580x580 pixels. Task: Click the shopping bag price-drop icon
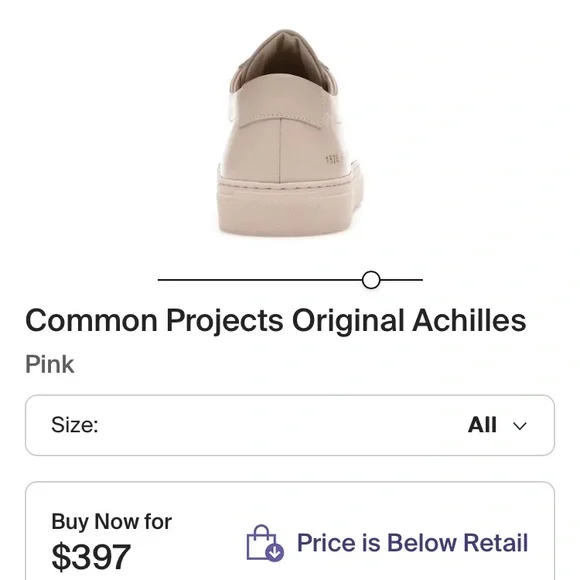[x=265, y=543]
